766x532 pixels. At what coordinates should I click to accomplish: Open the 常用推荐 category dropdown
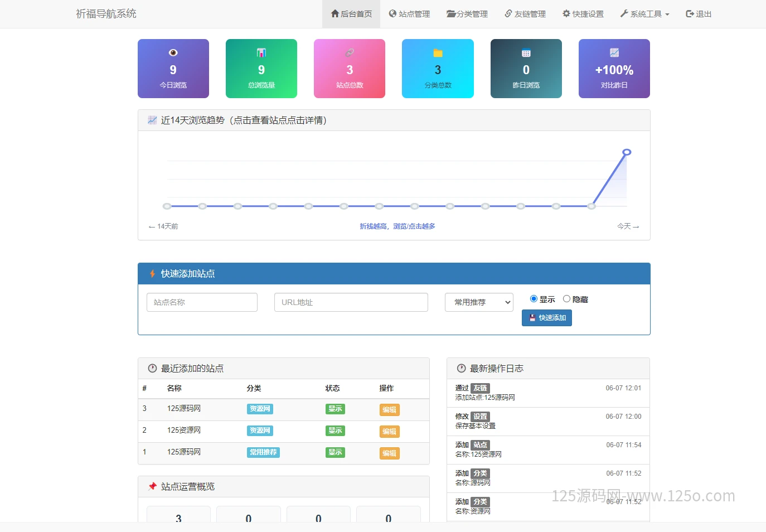tap(479, 302)
